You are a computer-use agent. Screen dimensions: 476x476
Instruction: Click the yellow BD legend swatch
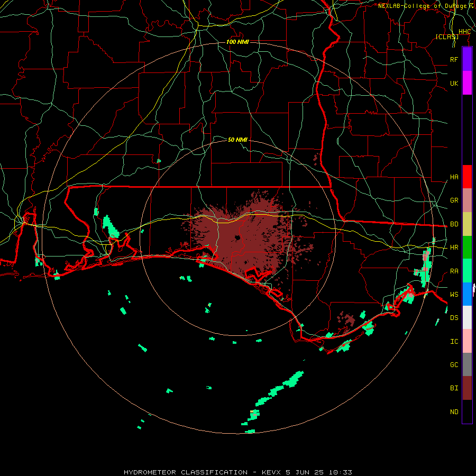pos(467,224)
